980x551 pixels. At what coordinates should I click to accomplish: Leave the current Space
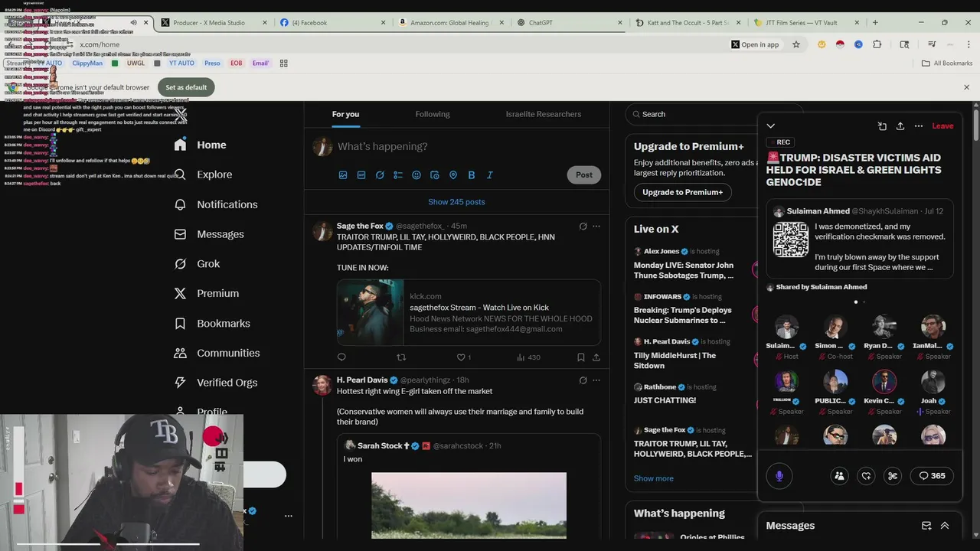click(x=942, y=126)
